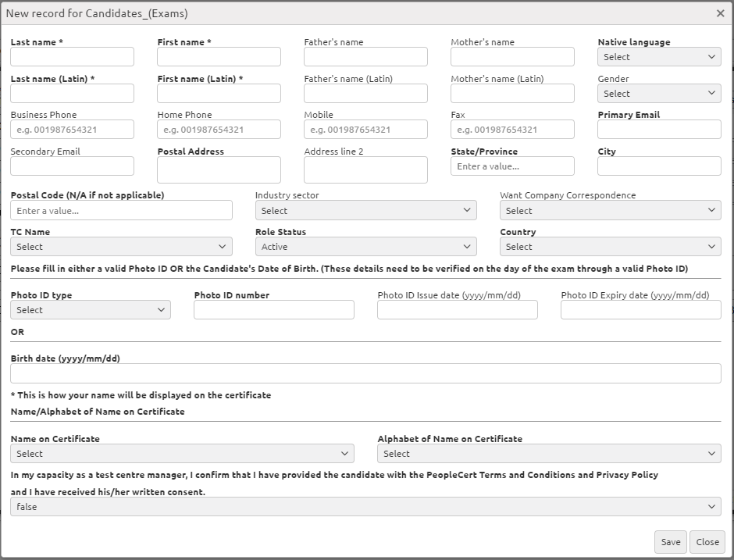Click the Mobile number field

click(x=365, y=129)
